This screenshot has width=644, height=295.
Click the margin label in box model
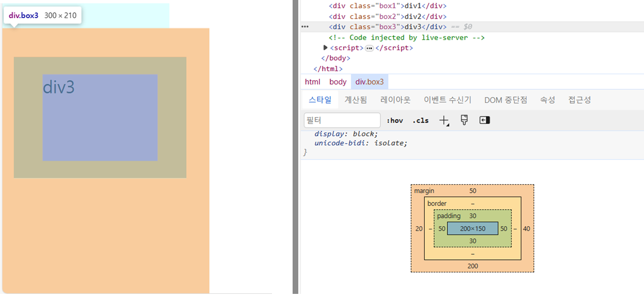pyautogui.click(x=424, y=191)
